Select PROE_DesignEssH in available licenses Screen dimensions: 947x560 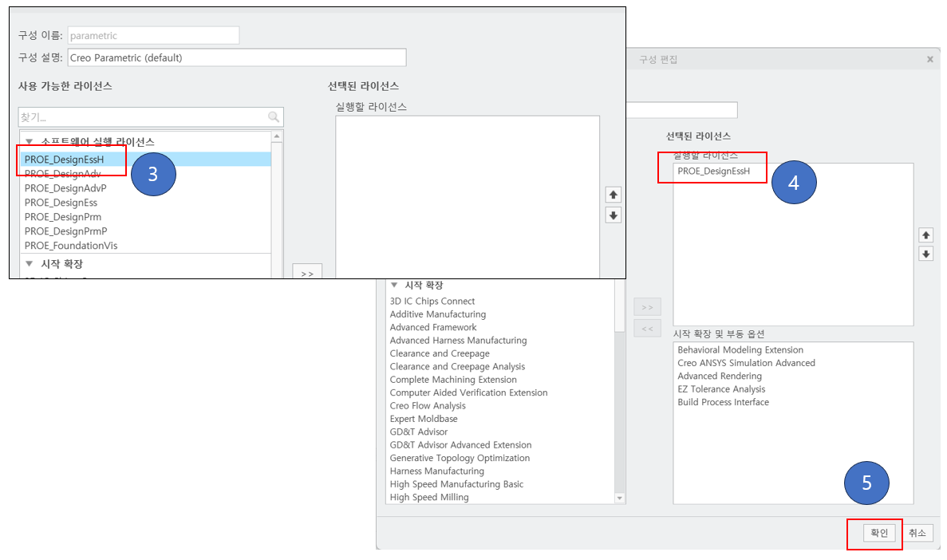click(145, 160)
